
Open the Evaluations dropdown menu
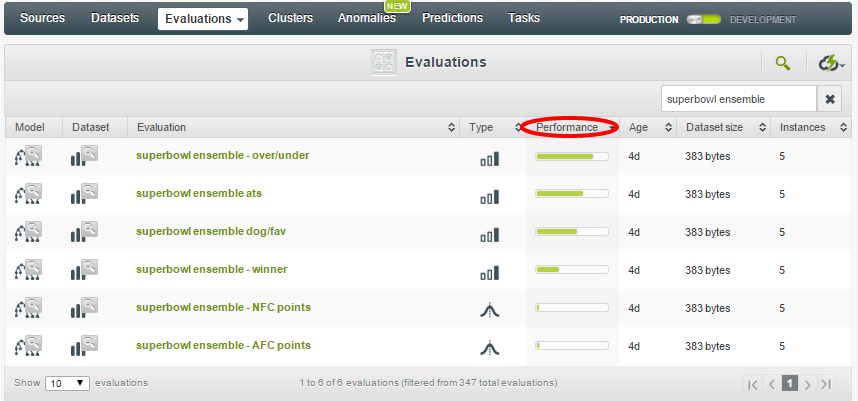(203, 19)
